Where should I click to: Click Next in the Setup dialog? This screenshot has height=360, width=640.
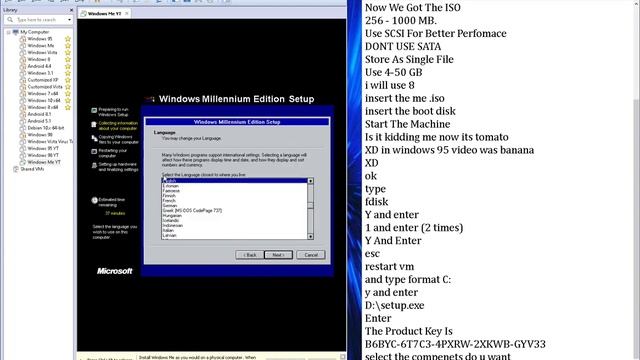pyautogui.click(x=278, y=255)
